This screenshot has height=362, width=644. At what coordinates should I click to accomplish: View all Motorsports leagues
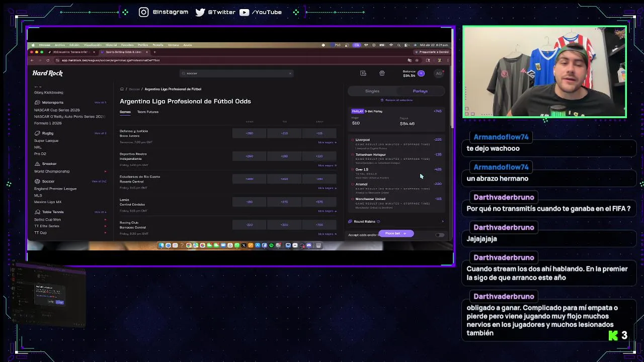click(x=100, y=103)
